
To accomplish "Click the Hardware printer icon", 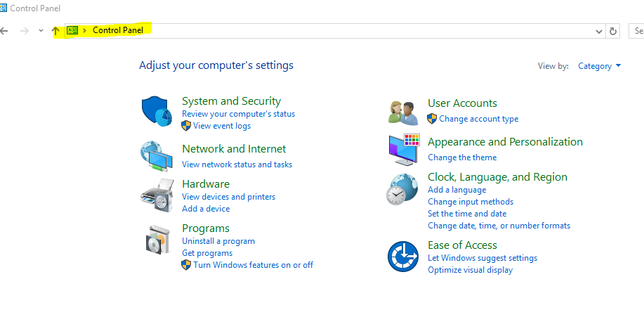I will coord(157,195).
